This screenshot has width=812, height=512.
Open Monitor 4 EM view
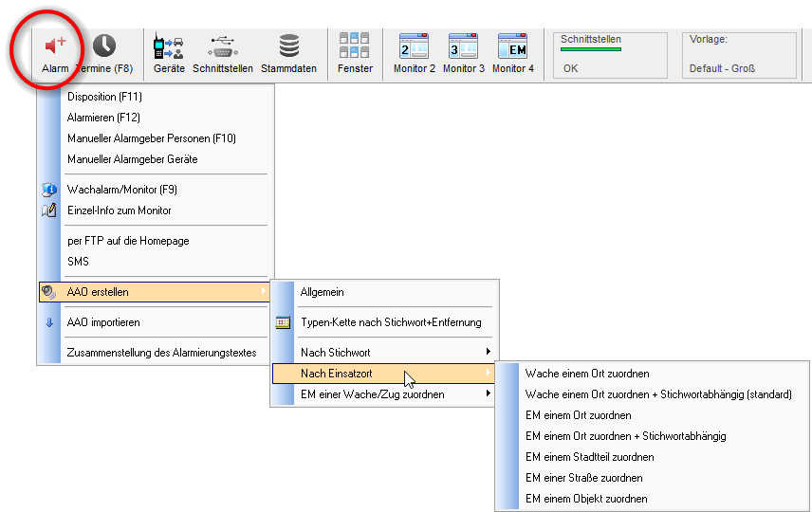512,46
